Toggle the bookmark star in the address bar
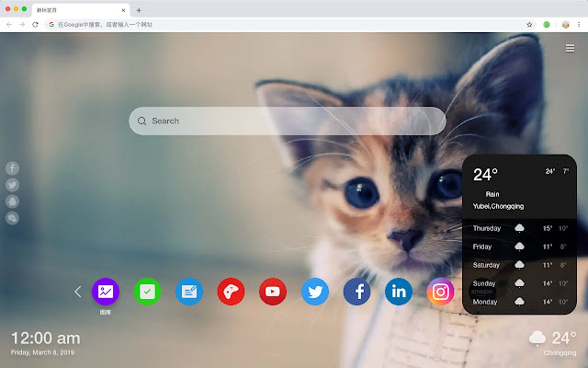The height and width of the screenshot is (368, 588). coord(529,24)
